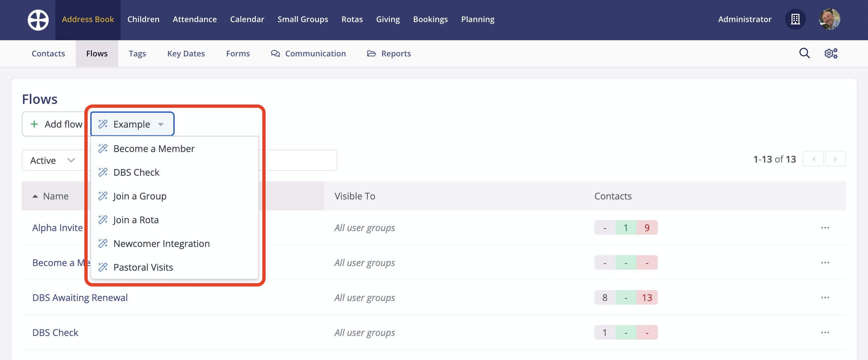Screen dimensions: 868x360
Task: Click previous page arrow in pagination
Action: point(813,159)
